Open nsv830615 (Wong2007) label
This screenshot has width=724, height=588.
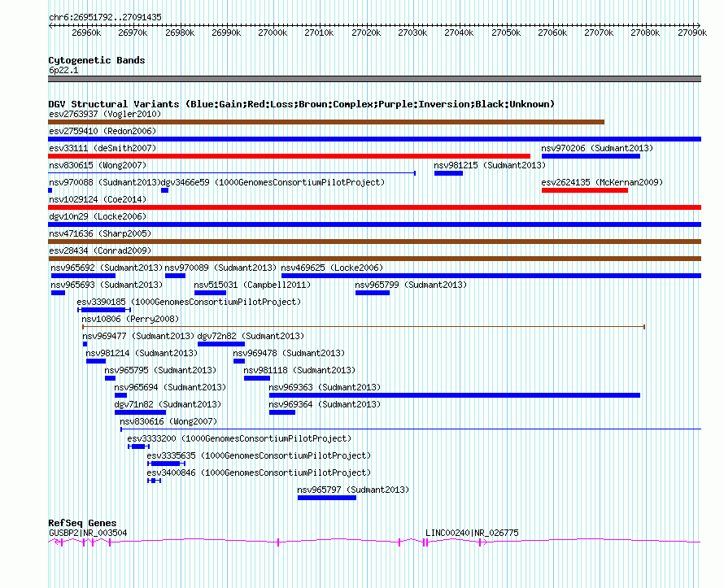click(x=98, y=165)
